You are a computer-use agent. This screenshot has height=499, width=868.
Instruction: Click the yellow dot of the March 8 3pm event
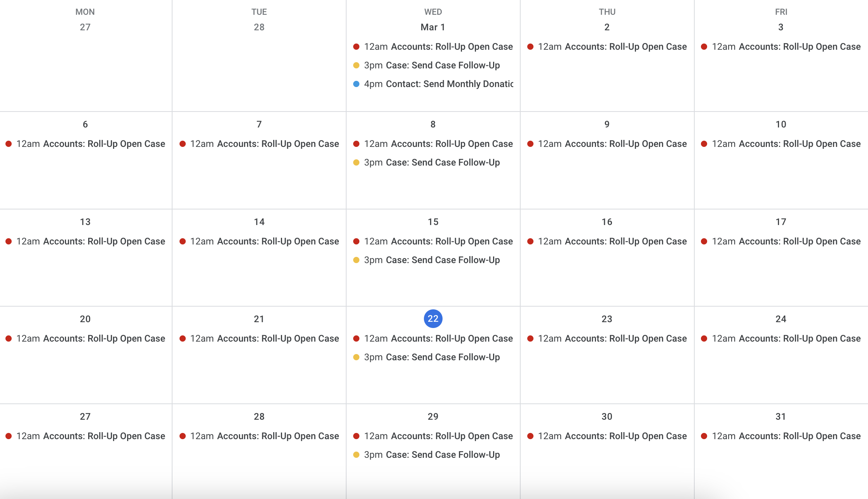(356, 162)
